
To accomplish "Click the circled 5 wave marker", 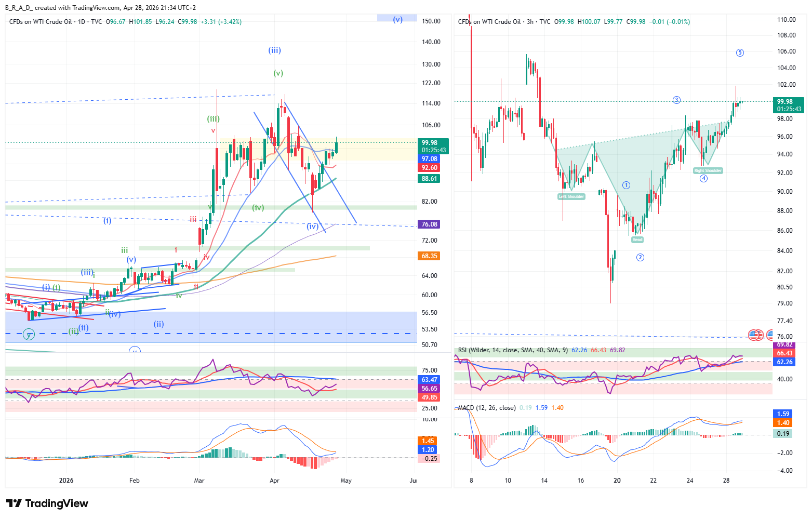I will pos(740,52).
